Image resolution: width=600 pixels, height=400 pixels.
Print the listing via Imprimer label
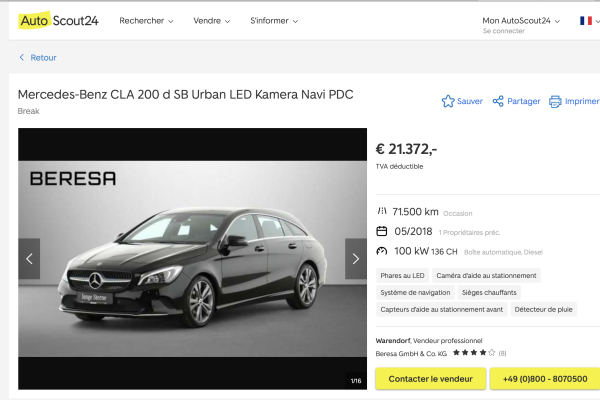click(582, 101)
